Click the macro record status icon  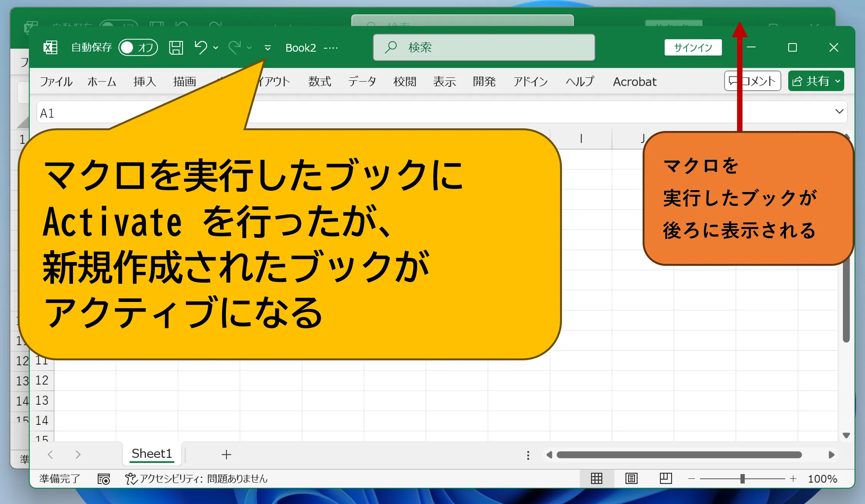tap(104, 479)
